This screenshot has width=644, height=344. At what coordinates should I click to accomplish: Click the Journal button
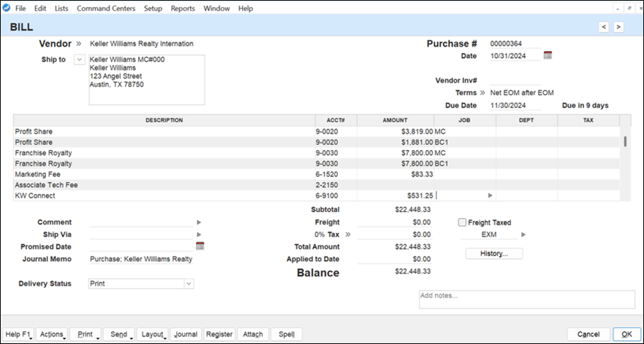click(x=186, y=335)
